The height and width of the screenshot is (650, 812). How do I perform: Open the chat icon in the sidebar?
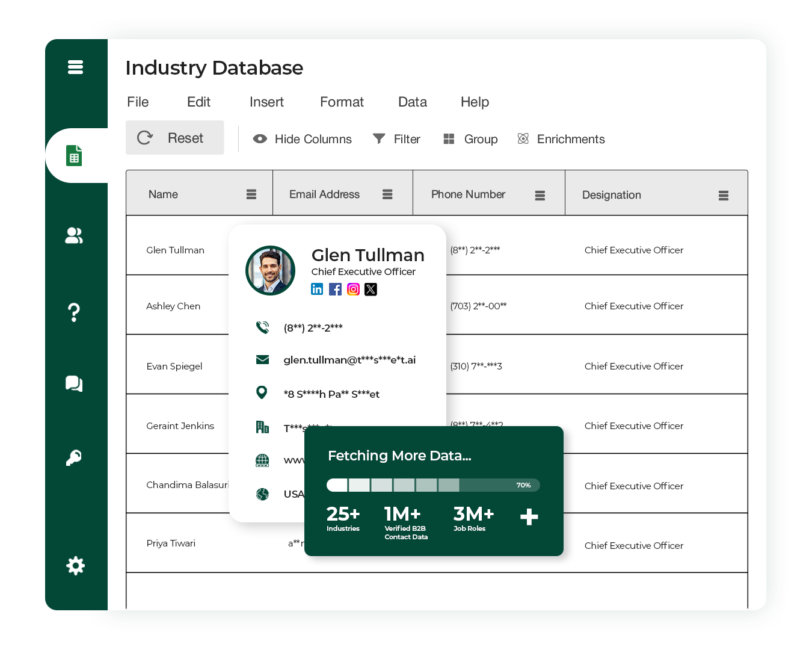click(x=73, y=383)
